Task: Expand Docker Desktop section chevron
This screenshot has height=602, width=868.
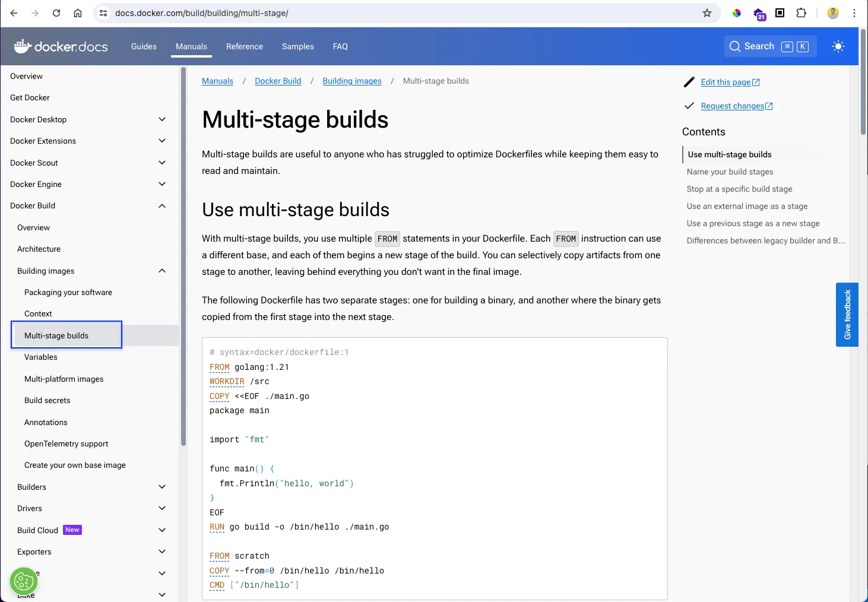Action: point(162,119)
